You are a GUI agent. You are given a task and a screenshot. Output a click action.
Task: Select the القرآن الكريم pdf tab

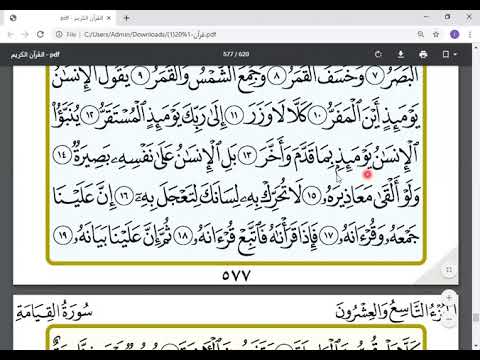60,18
